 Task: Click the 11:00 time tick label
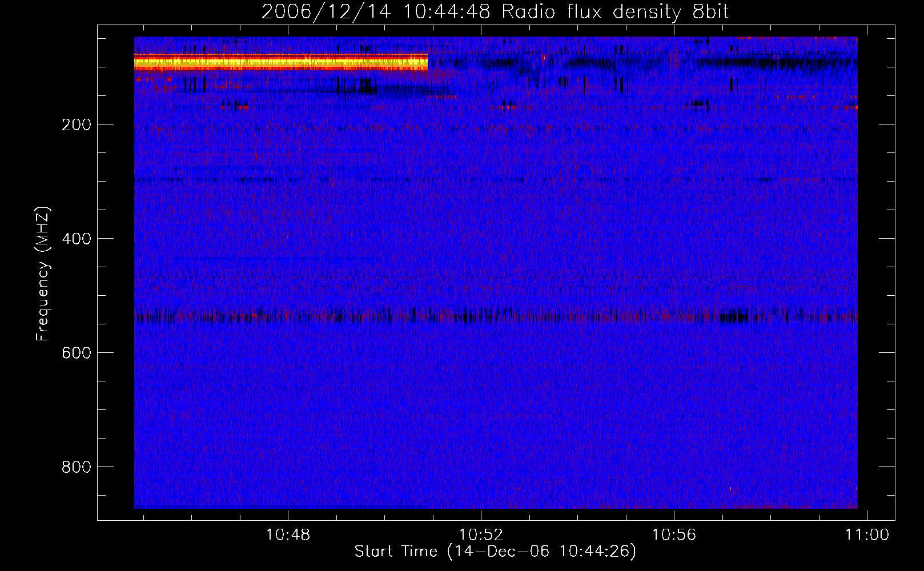click(x=867, y=535)
